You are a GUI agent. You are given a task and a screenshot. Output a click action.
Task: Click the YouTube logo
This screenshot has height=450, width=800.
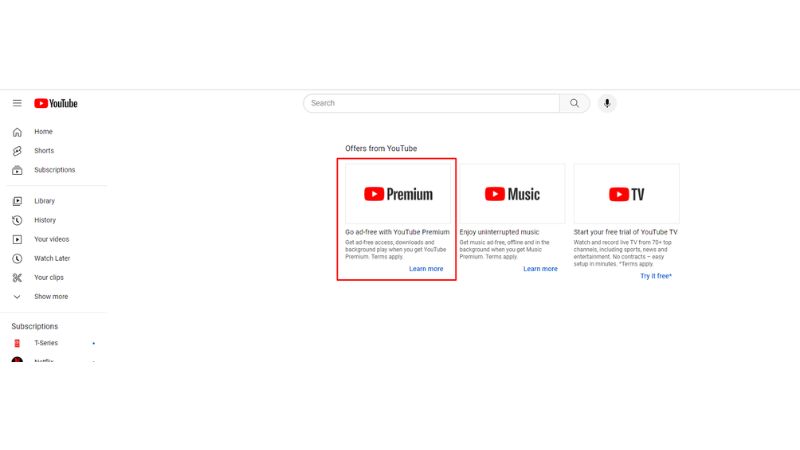56,103
